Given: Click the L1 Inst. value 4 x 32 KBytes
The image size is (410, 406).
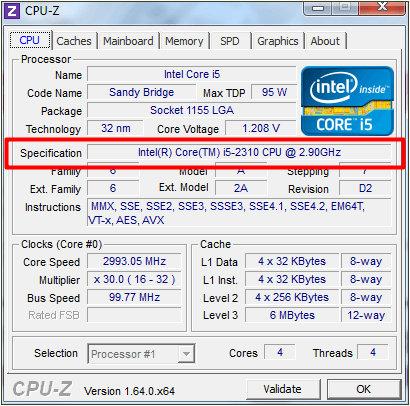Looking at the screenshot, I should point(292,279).
